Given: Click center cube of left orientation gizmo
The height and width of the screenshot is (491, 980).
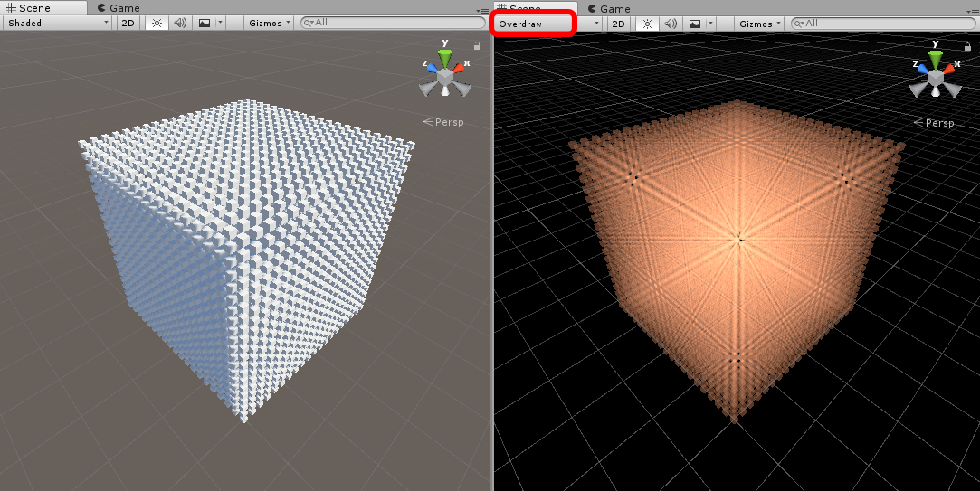Looking at the screenshot, I should point(445,77).
